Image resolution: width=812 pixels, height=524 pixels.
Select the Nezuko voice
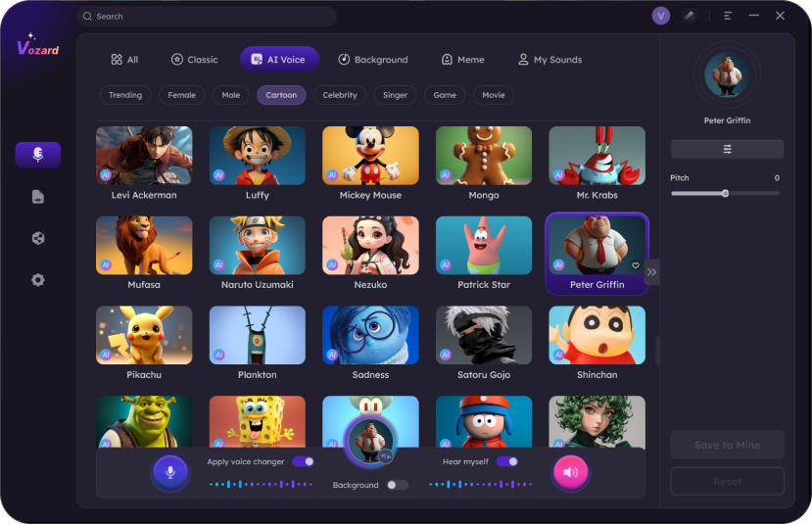tap(370, 254)
